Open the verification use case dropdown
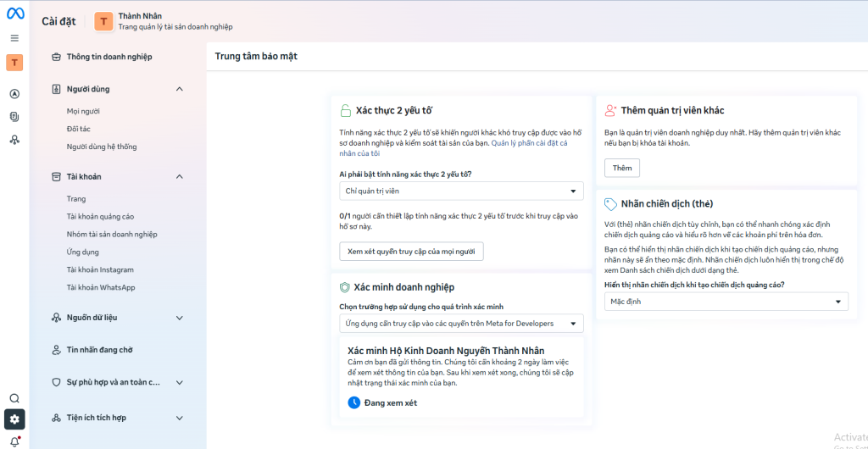The width and height of the screenshot is (868, 449). [460, 324]
